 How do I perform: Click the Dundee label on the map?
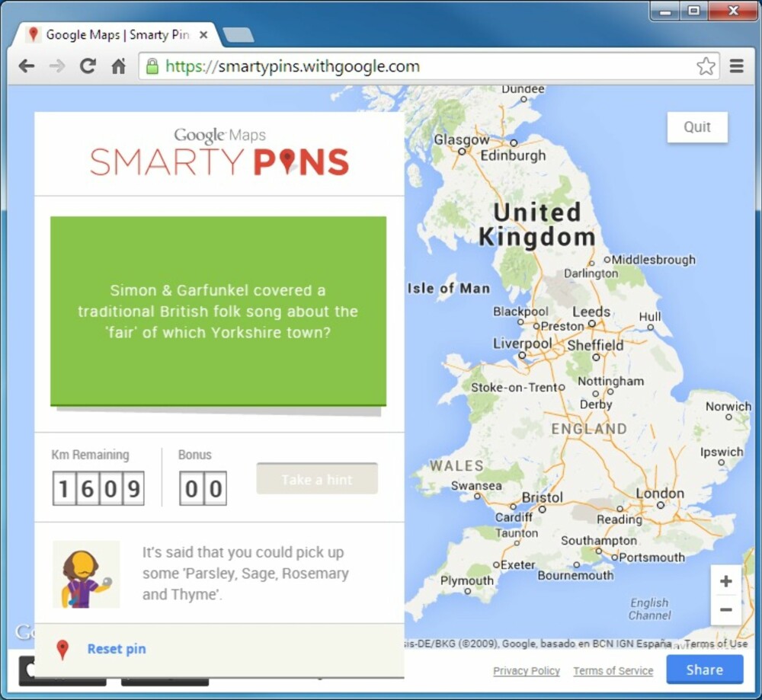point(523,89)
